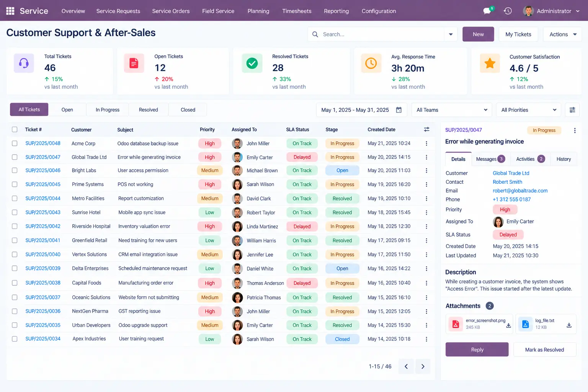Open the activity clock icon in navbar

[508, 11]
